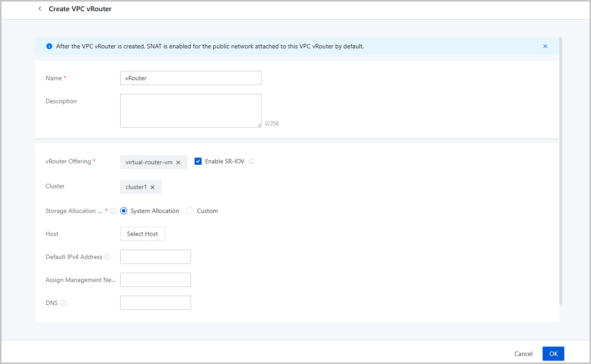Click into the Name field
The height and width of the screenshot is (364, 591).
pos(191,78)
